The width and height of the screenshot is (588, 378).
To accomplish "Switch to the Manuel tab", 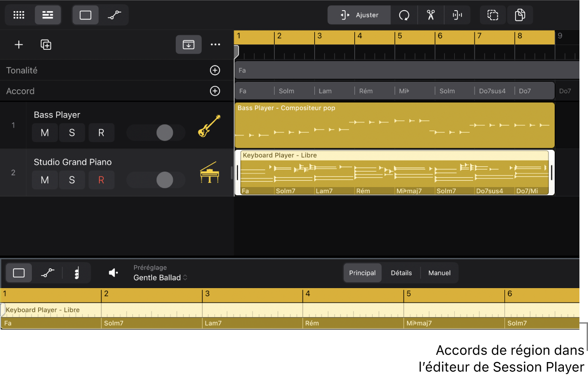I will [x=439, y=273].
